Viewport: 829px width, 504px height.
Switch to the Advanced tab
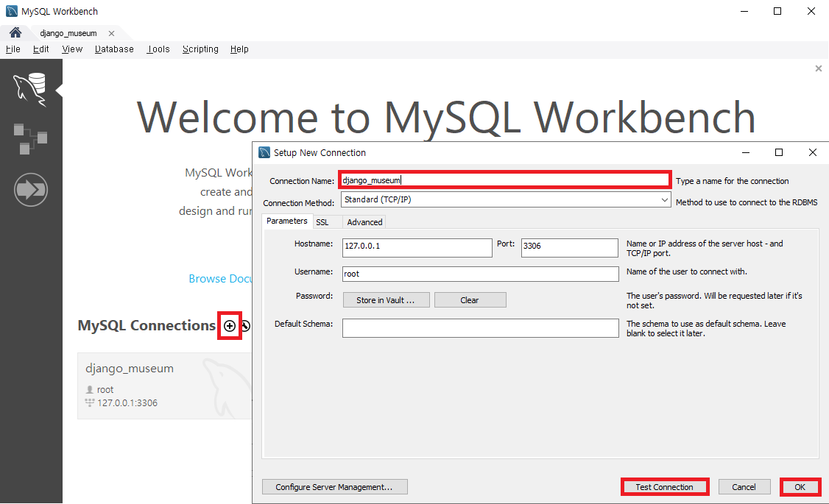[x=364, y=222]
